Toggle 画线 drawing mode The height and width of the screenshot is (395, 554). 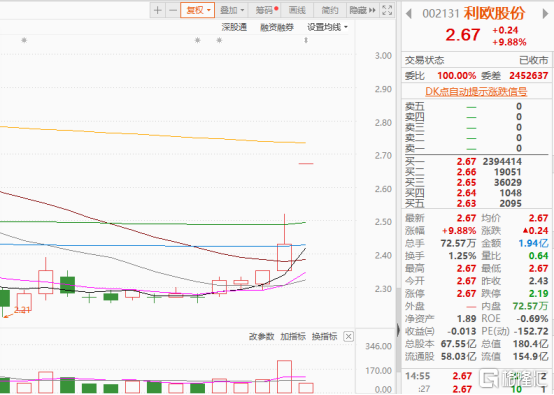(297, 10)
